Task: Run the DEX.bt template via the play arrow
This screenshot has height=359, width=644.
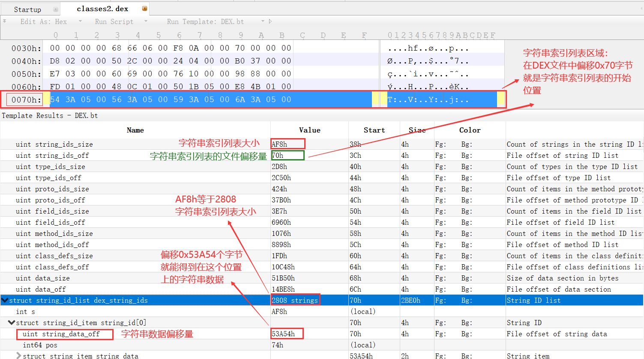Action: click(271, 21)
